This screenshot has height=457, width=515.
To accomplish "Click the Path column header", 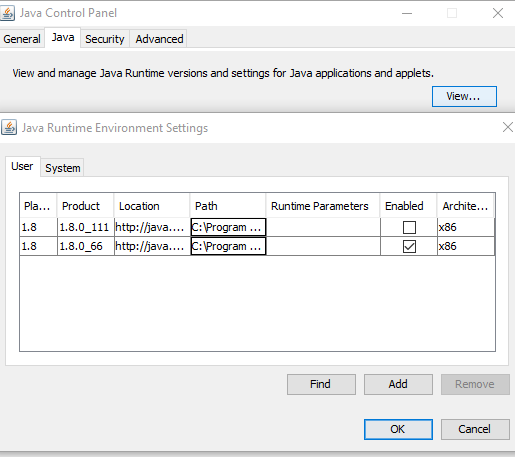I will (228, 206).
